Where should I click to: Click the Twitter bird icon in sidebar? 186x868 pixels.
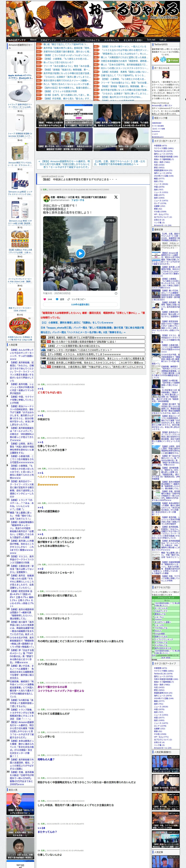(x=163, y=60)
